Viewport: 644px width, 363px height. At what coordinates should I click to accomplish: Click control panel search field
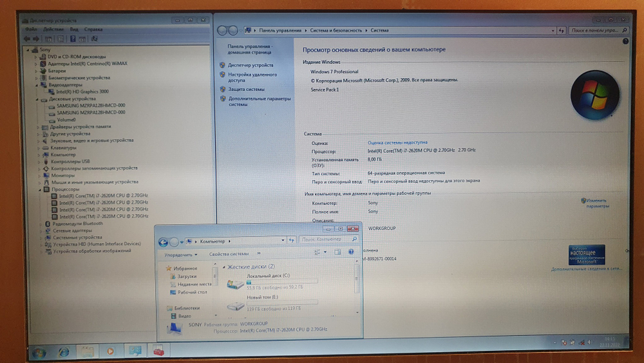(599, 30)
